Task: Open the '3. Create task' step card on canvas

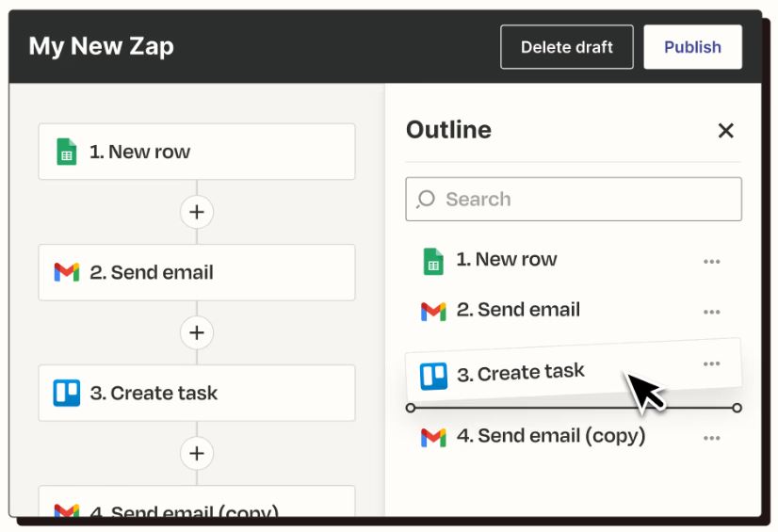Action: pos(197,394)
